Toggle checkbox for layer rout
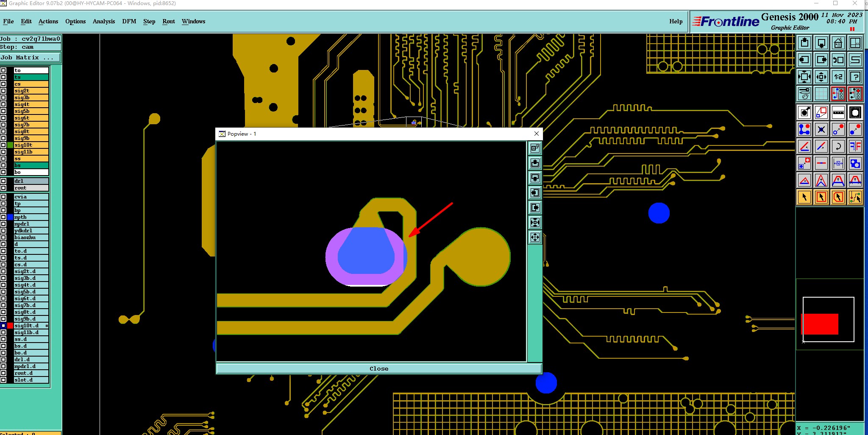Image resolution: width=868 pixels, height=435 pixels. (x=3, y=188)
